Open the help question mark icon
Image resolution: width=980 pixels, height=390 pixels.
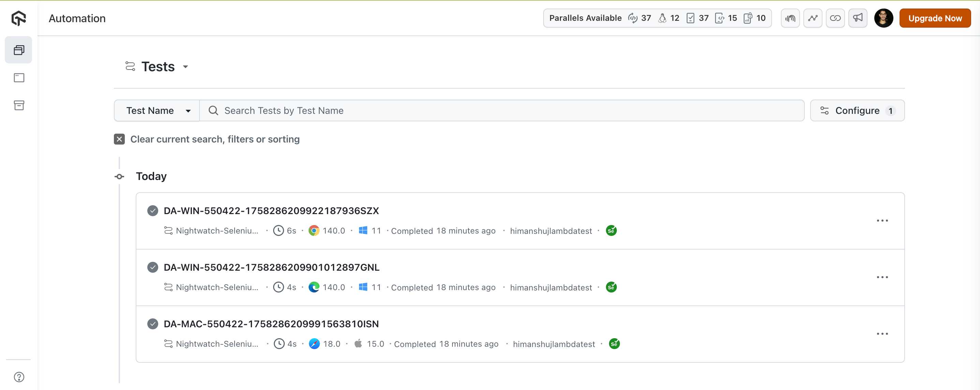(19, 377)
